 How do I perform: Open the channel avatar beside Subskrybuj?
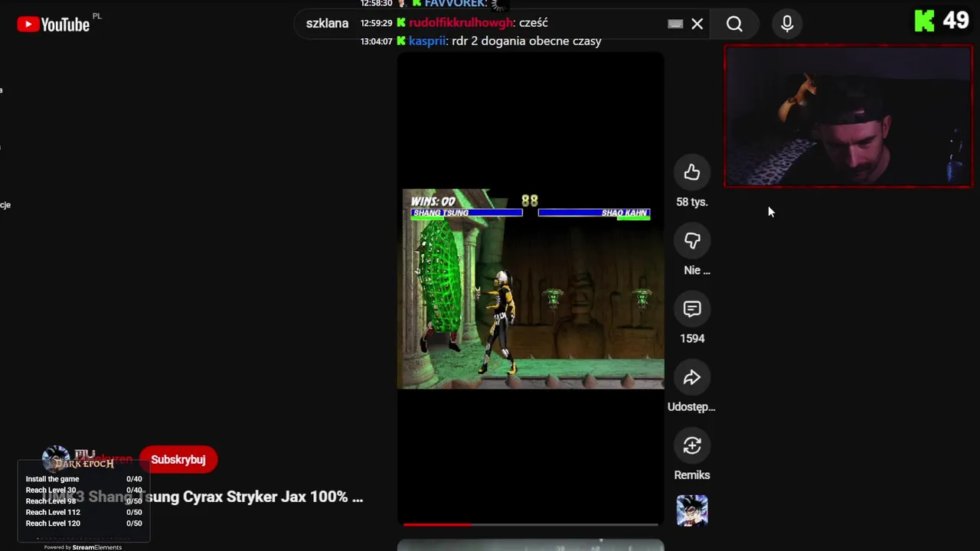pyautogui.click(x=55, y=459)
